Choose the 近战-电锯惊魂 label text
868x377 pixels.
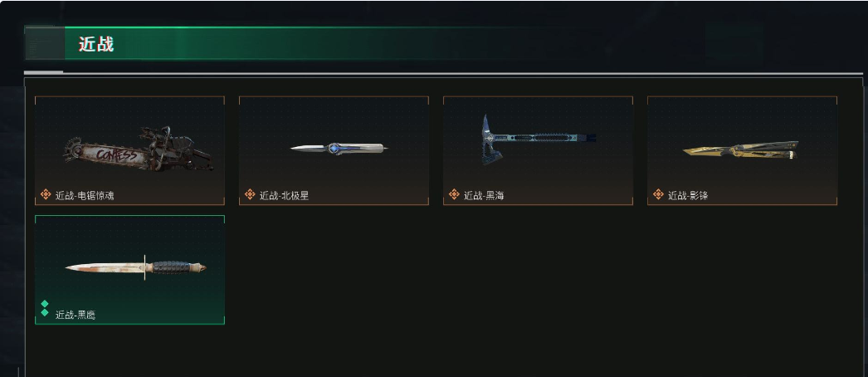(85, 195)
